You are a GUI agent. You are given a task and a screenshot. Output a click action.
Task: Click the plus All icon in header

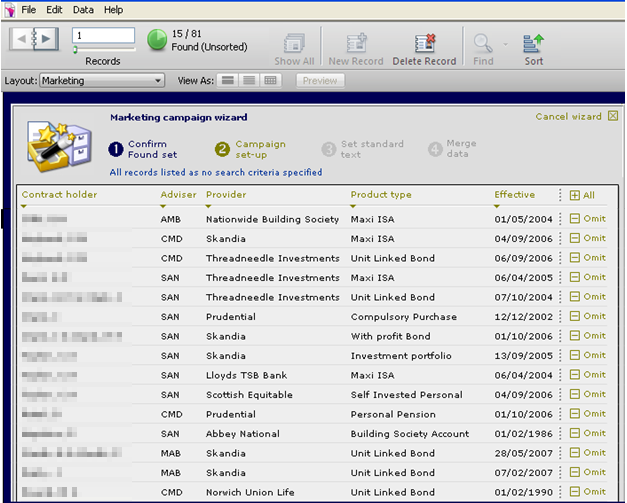[x=575, y=195]
